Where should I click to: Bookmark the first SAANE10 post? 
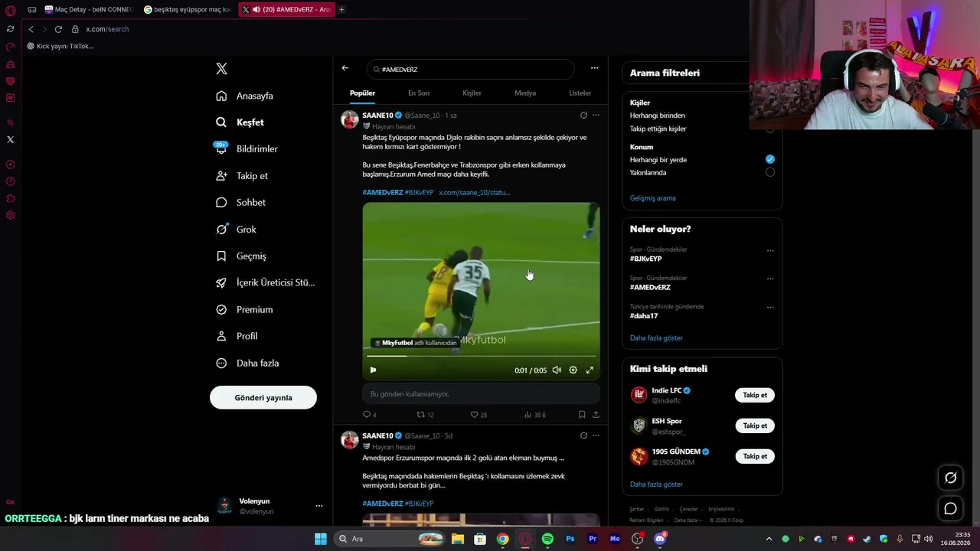(x=582, y=415)
